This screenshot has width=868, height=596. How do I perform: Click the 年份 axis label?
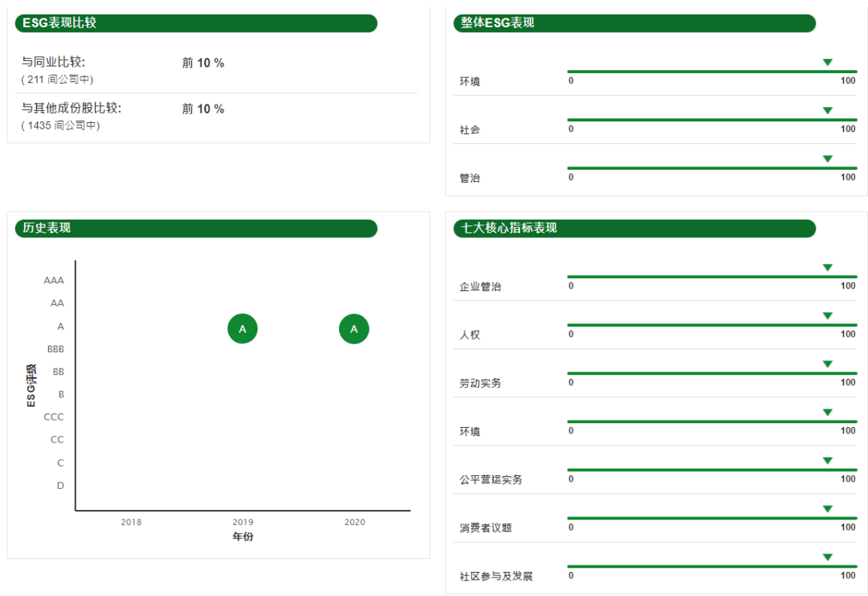pyautogui.click(x=243, y=536)
